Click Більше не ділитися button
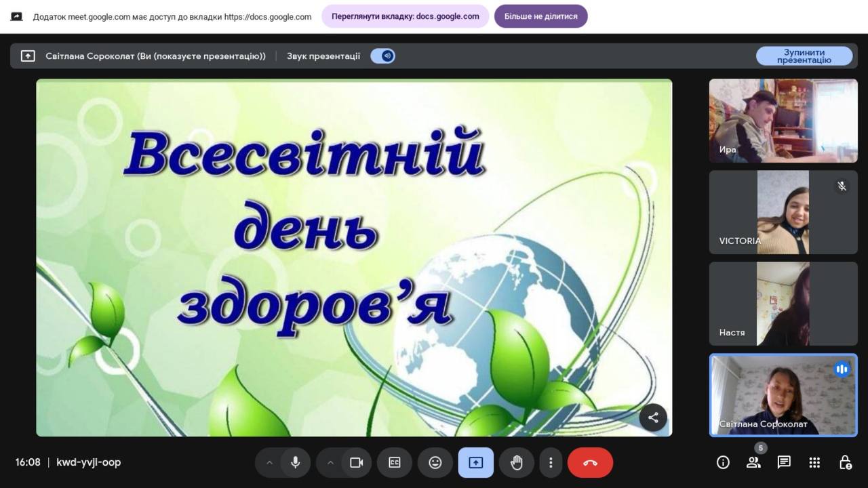 tap(540, 16)
